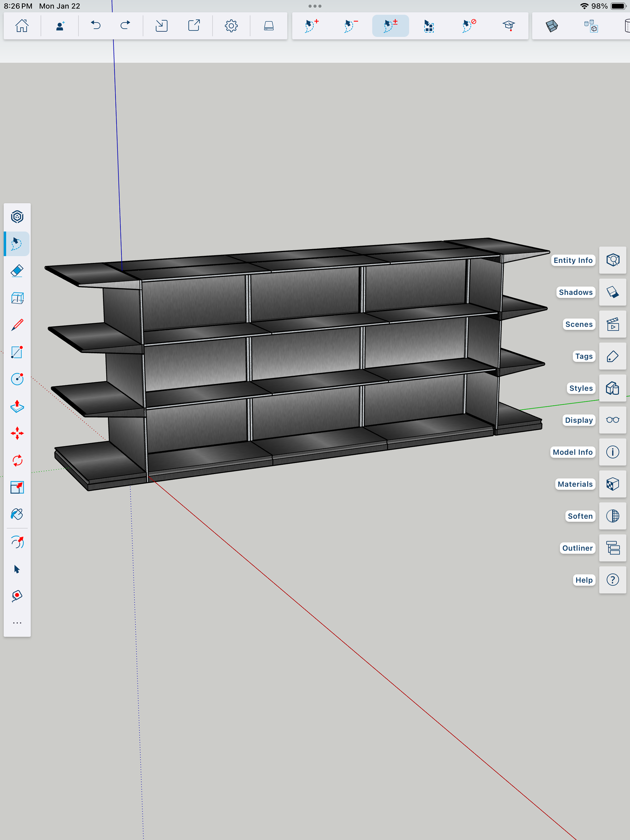
Task: Open the Orbit camera tool
Action: (x=17, y=542)
